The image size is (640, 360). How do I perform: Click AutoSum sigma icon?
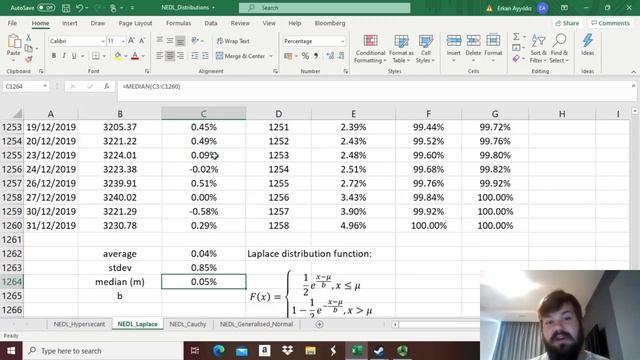click(x=516, y=37)
